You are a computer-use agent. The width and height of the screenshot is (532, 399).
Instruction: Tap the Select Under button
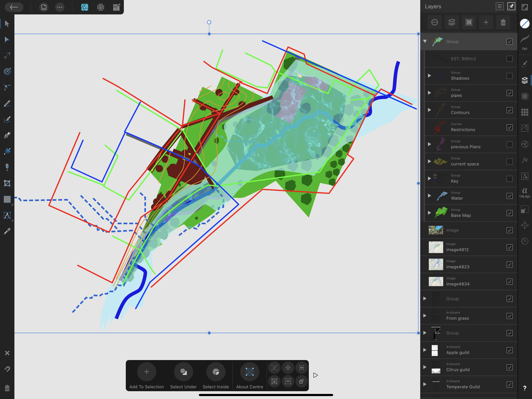coord(183,372)
